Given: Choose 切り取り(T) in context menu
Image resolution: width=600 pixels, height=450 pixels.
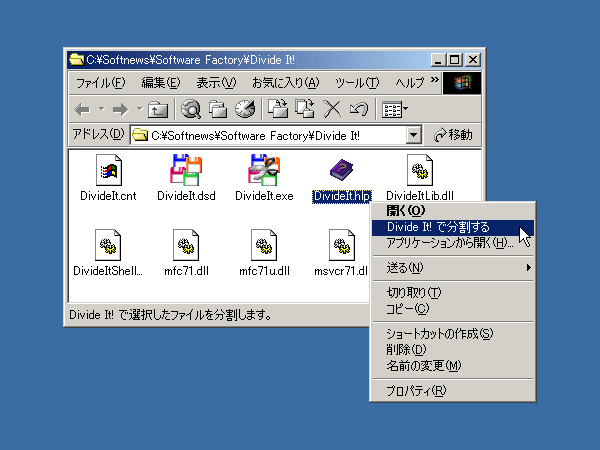Looking at the screenshot, I should coord(453,293).
